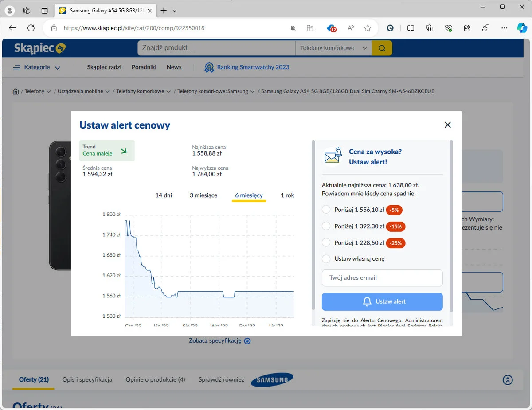Add page to favorites star icon

(368, 28)
